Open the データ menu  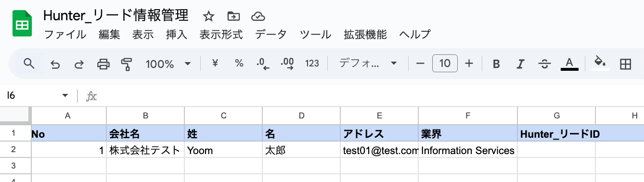[271, 35]
